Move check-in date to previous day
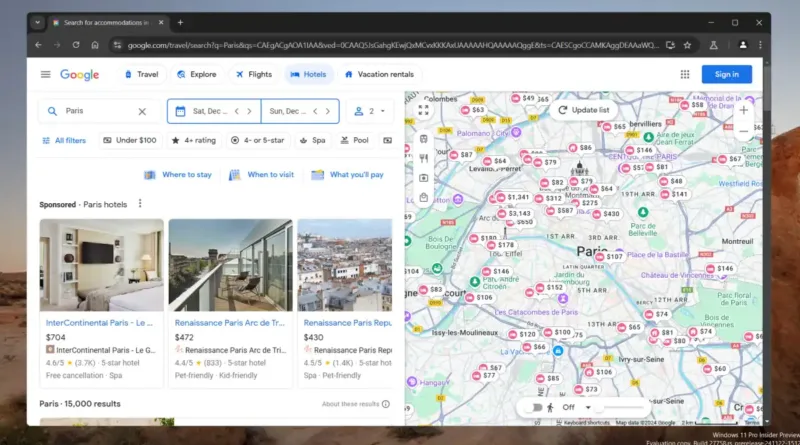Screen dimensions: 800x445 237,111
